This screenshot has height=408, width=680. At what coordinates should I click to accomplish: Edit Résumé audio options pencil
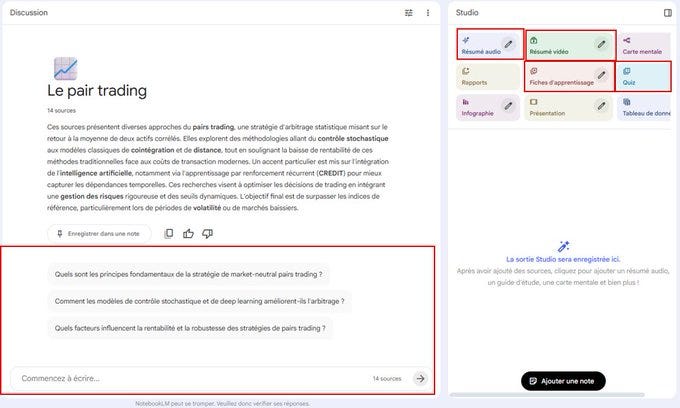pos(508,44)
